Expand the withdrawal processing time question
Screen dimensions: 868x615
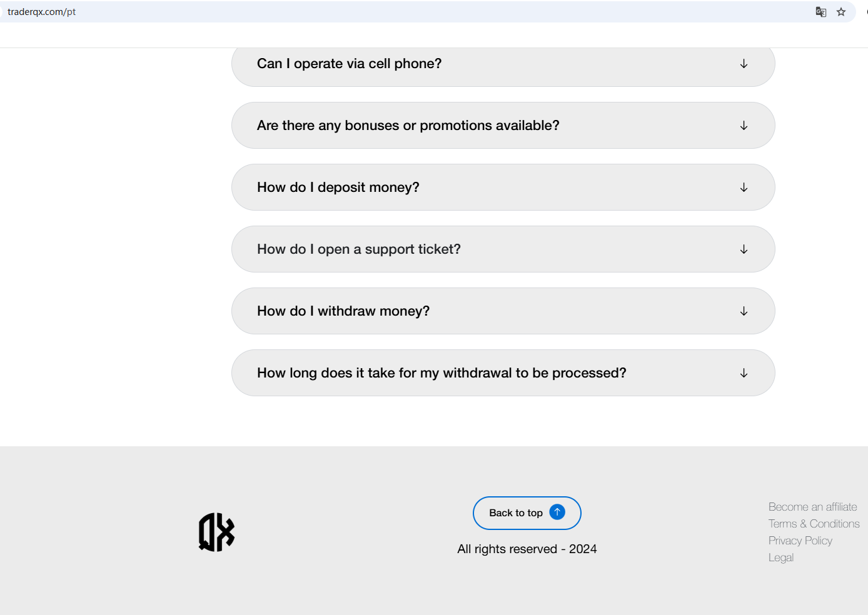point(442,373)
